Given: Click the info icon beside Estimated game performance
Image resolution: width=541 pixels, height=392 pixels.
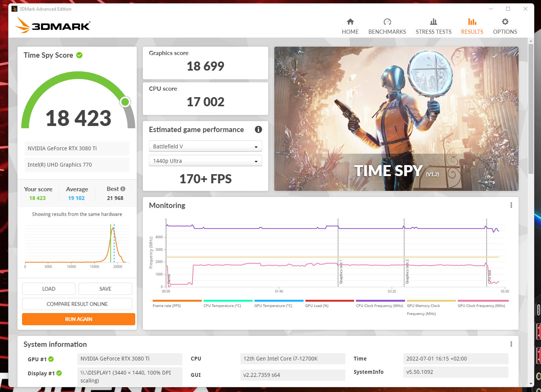Looking at the screenshot, I should (258, 129).
